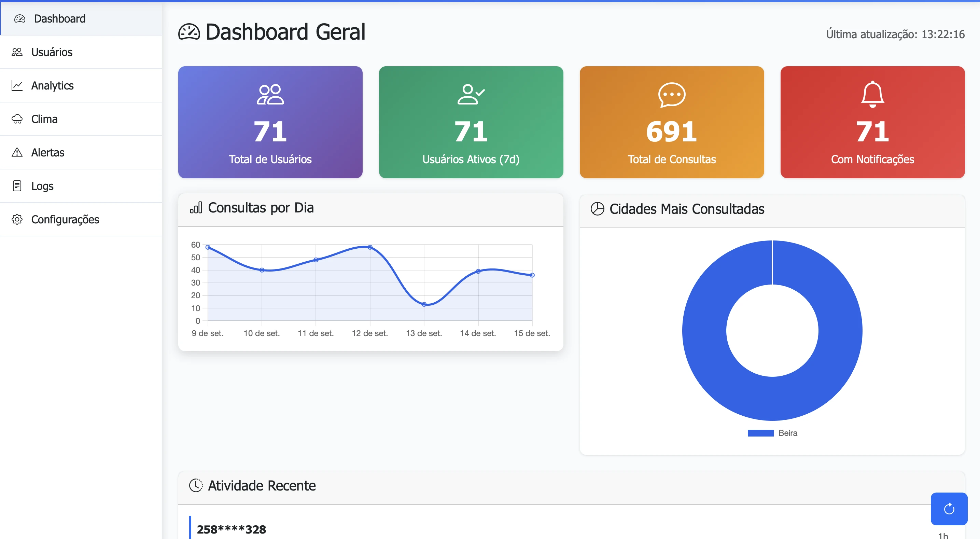This screenshot has width=980, height=539.
Task: Click the Configurações gear icon
Action: [17, 220]
